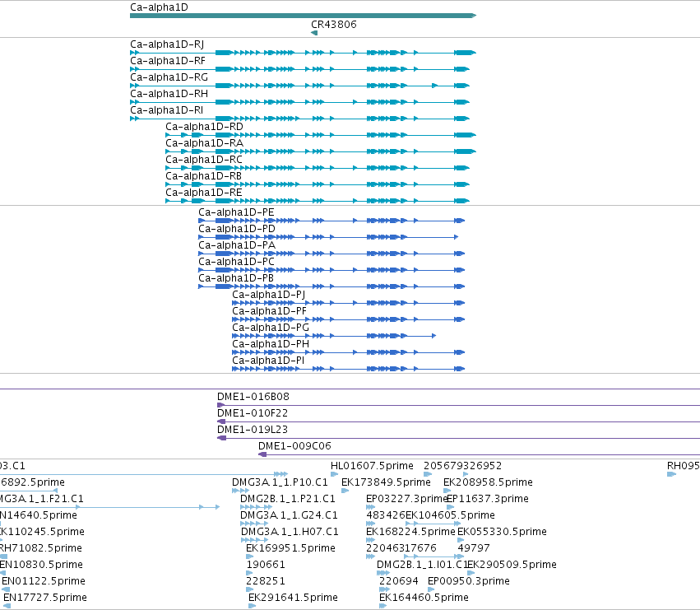Select CDS Ca-alpha1D-PE label
The image size is (700, 610).
coord(237,212)
